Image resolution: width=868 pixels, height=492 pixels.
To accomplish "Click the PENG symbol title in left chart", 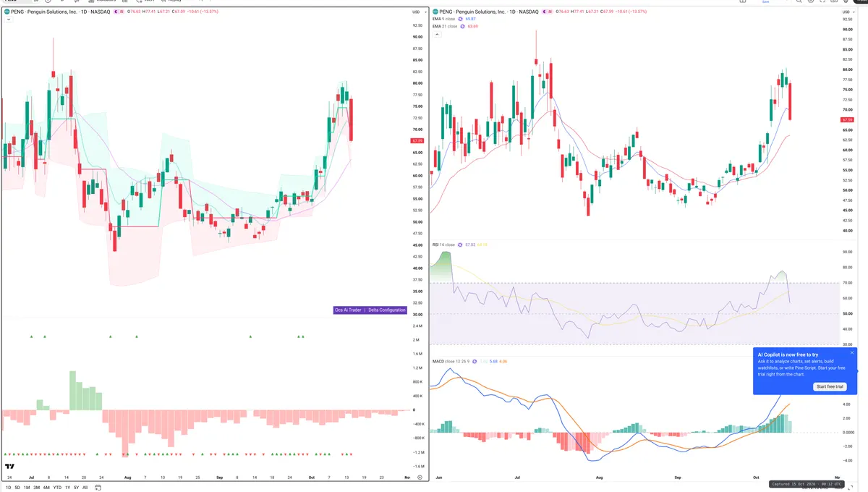I will coord(60,12).
